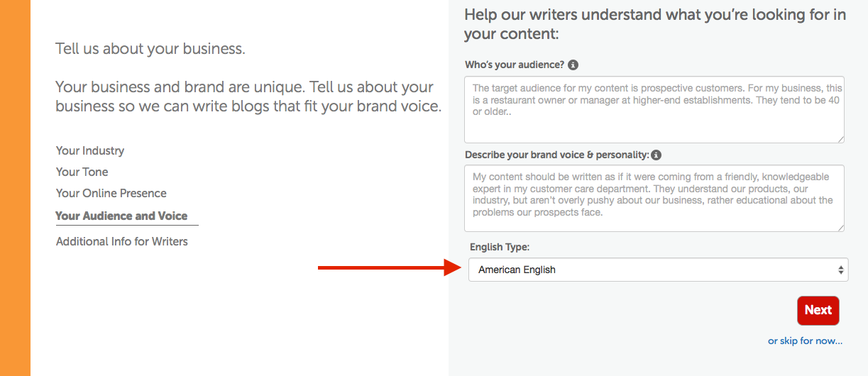Go to the Your Industry step
The width and height of the screenshot is (868, 376).
pyautogui.click(x=90, y=150)
